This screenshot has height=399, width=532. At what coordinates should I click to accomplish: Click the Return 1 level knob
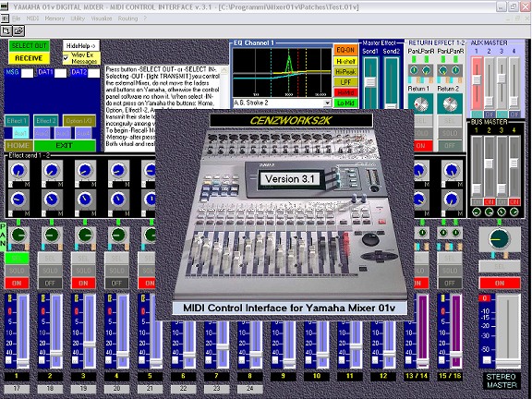420,104
